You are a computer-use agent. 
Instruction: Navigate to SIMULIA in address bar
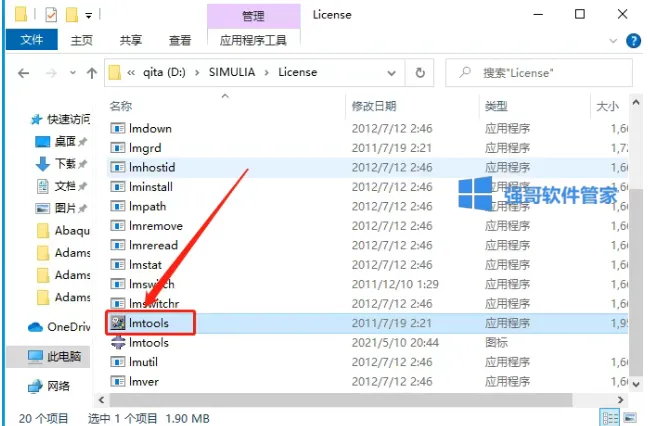tap(232, 72)
